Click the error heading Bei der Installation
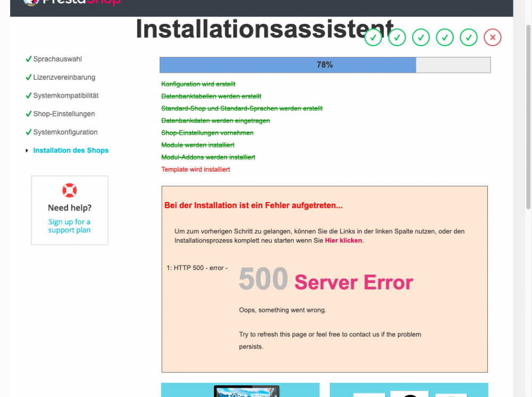 pyautogui.click(x=253, y=206)
